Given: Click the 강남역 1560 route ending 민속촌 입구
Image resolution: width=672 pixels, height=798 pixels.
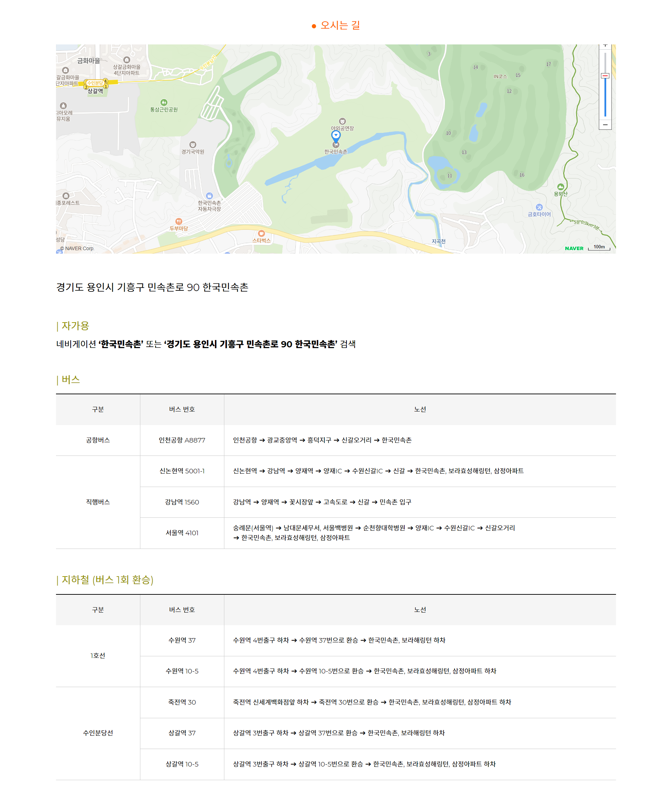Looking at the screenshot, I should (322, 502).
